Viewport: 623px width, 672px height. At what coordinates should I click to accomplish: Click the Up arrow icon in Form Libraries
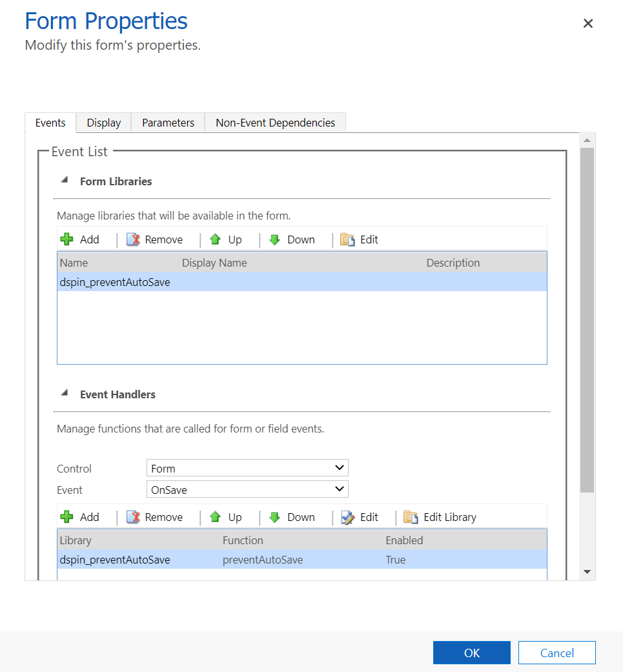[215, 239]
